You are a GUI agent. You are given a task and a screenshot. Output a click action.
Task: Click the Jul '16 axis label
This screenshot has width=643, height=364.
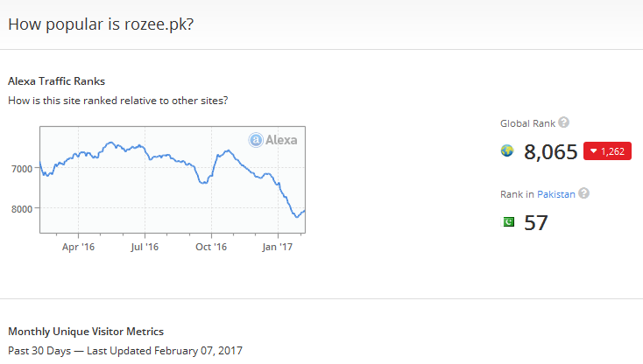coord(145,247)
